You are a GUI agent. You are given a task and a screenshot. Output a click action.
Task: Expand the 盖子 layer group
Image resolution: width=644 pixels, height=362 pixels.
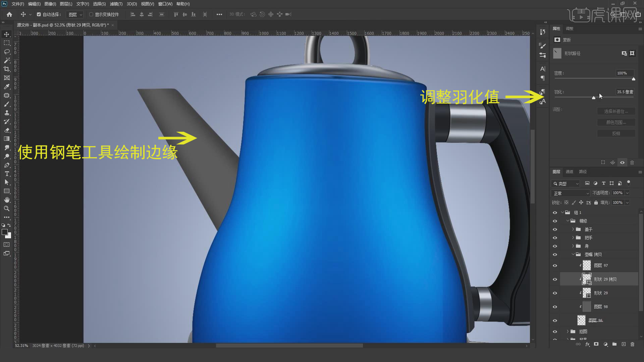click(573, 229)
